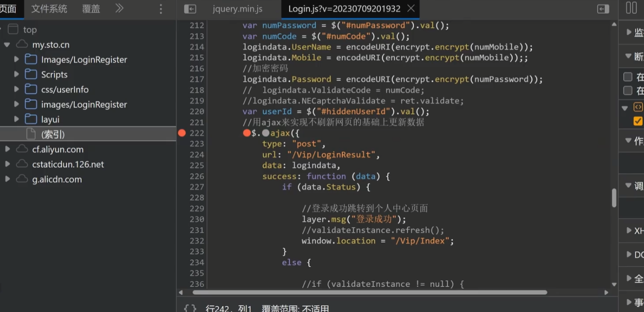Switch to the 文件系统 tab
Viewport: 644px width, 312px height.
pos(49,9)
